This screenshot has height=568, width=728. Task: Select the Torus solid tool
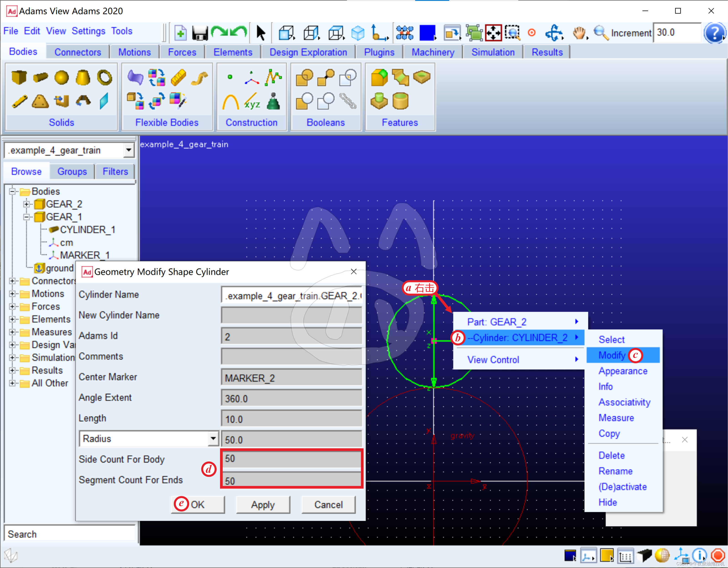(x=104, y=77)
